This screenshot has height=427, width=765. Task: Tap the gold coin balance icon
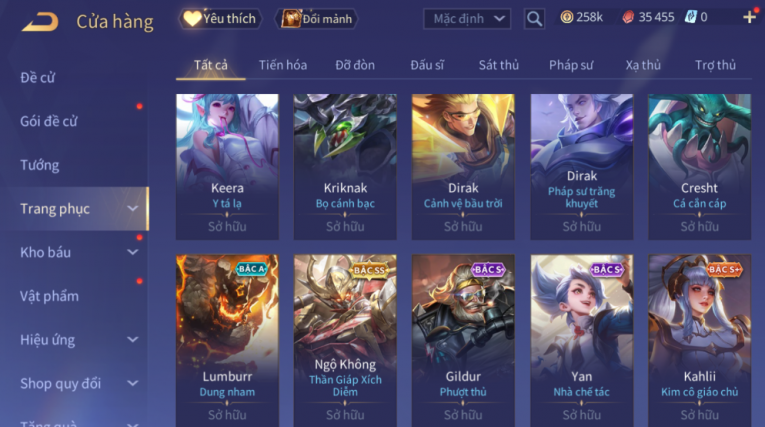[566, 18]
